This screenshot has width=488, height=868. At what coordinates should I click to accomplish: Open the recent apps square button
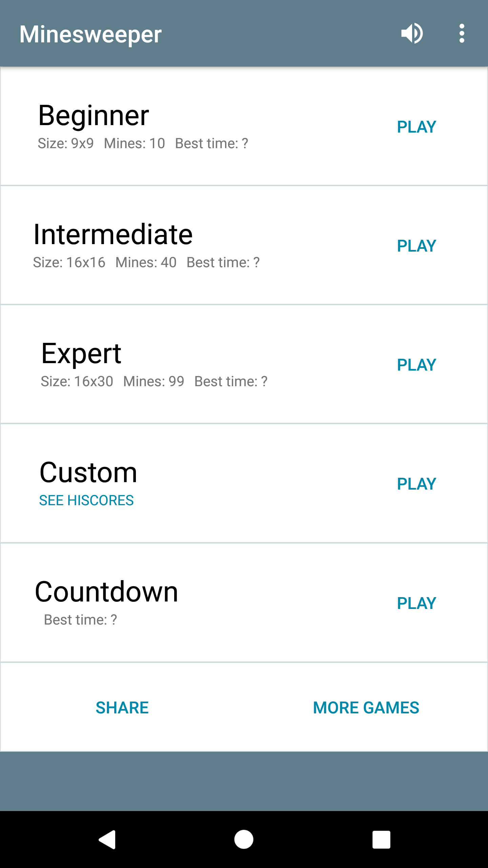tap(381, 839)
